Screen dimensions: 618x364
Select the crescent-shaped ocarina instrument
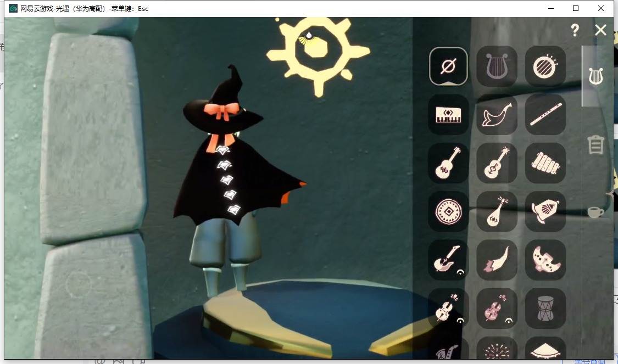click(x=545, y=260)
